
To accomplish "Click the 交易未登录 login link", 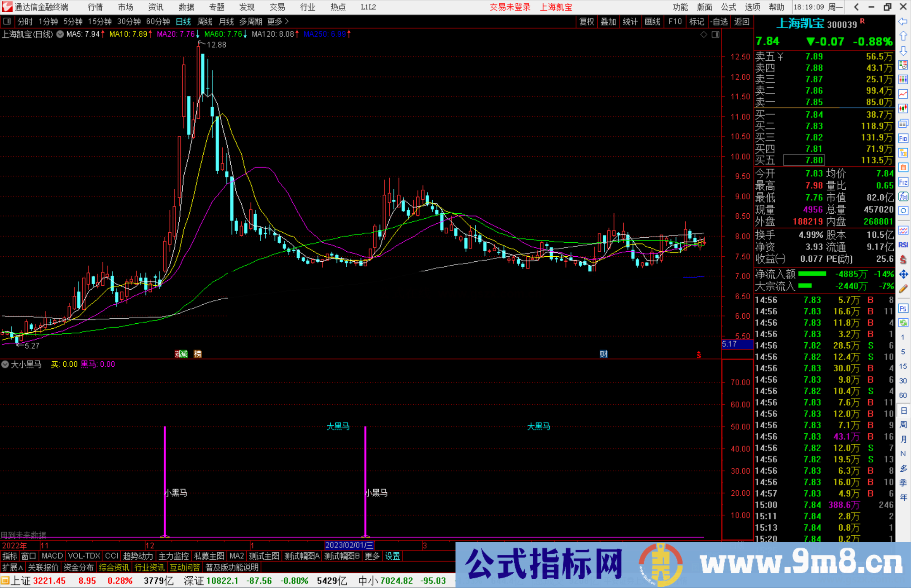I will coord(510,7).
